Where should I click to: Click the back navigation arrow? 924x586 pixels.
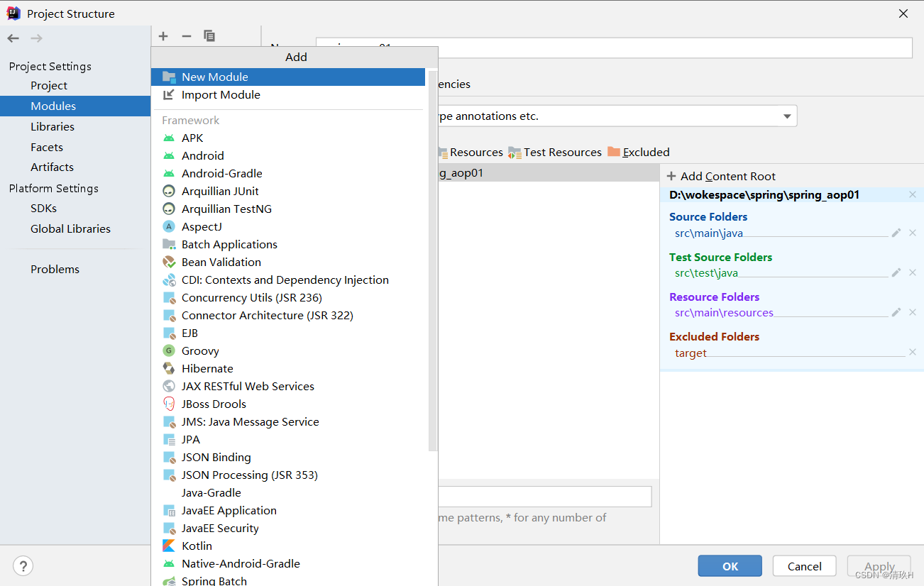(13, 38)
